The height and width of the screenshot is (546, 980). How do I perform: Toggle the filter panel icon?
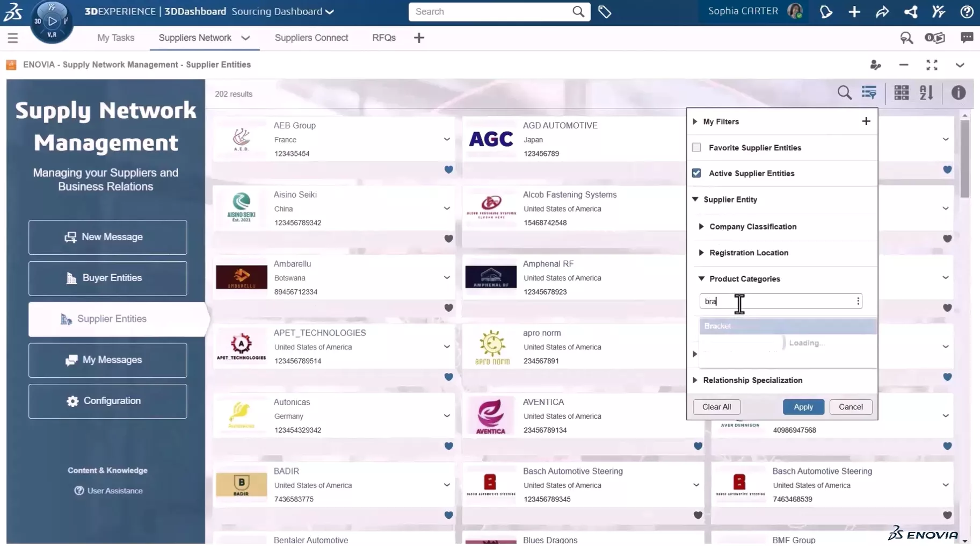869,92
